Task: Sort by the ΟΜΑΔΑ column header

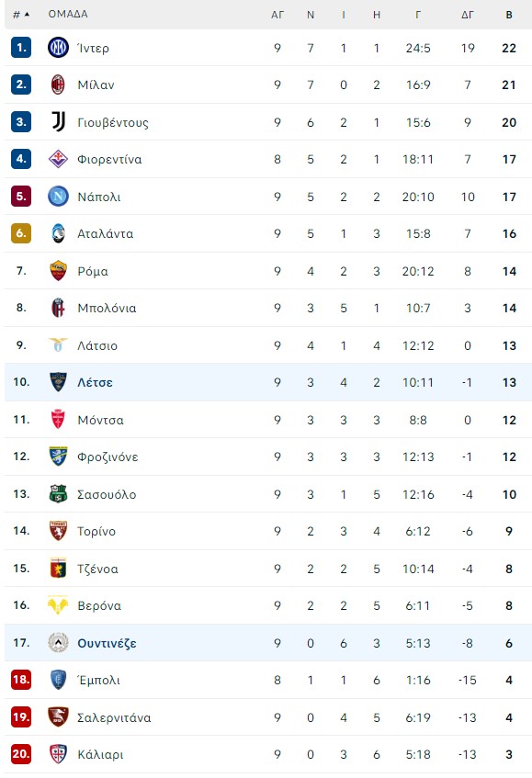Action: click(x=68, y=14)
